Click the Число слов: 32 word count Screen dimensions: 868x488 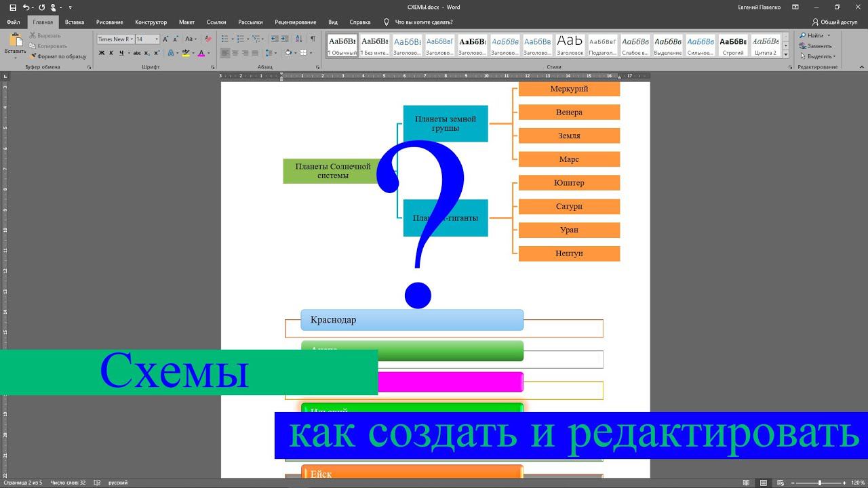tap(68, 483)
